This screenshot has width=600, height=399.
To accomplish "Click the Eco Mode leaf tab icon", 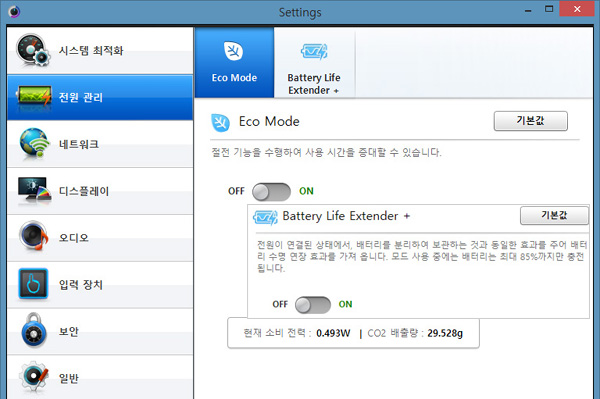I will [233, 51].
